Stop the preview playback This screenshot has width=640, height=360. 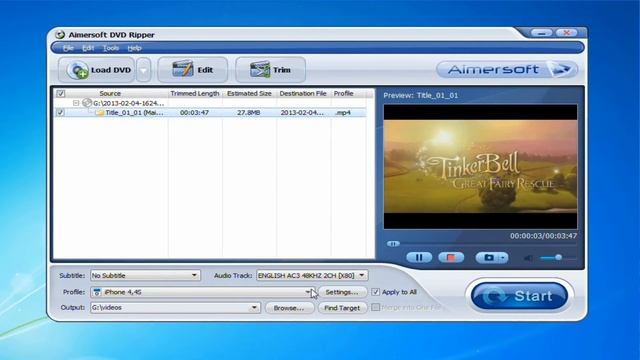click(451, 258)
